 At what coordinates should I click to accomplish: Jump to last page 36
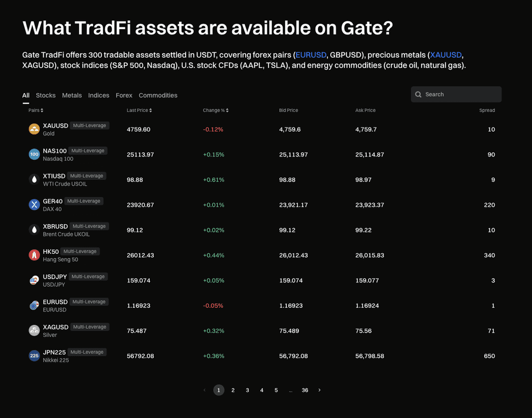click(x=305, y=390)
